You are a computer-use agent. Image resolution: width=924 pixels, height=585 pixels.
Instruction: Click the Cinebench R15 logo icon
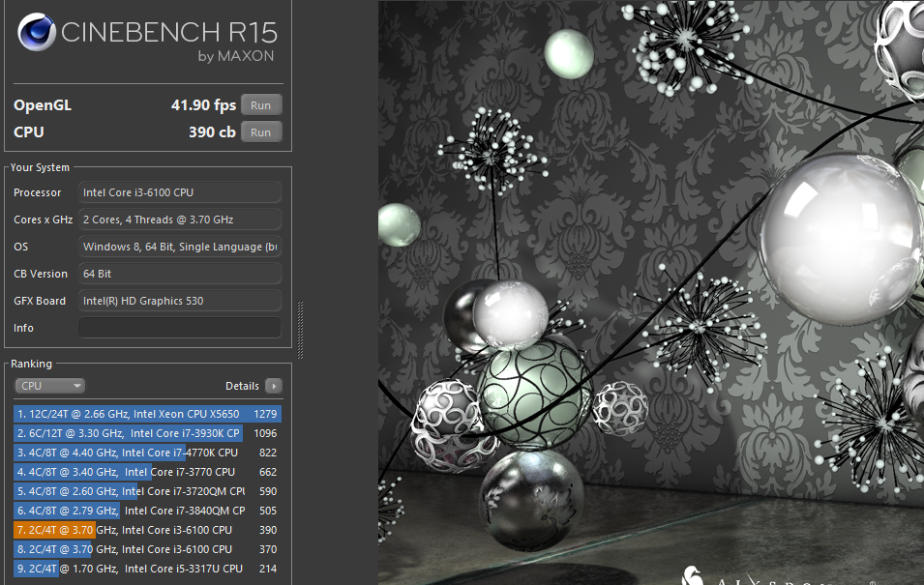pos(37,31)
